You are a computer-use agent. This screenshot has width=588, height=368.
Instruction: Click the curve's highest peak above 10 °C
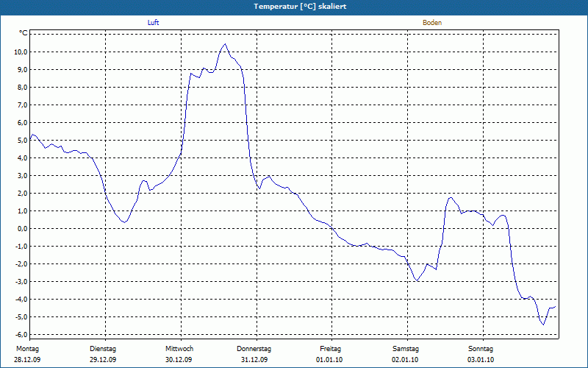pyautogui.click(x=225, y=44)
